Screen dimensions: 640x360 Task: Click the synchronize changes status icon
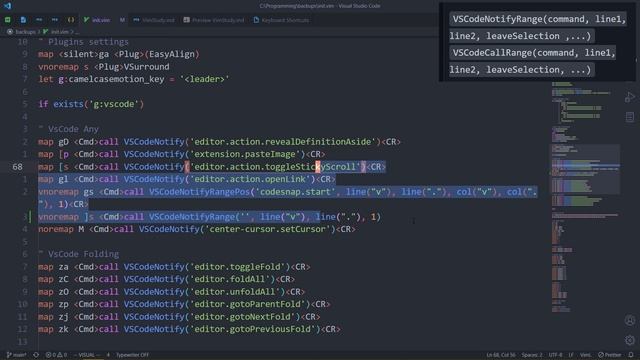click(36, 355)
